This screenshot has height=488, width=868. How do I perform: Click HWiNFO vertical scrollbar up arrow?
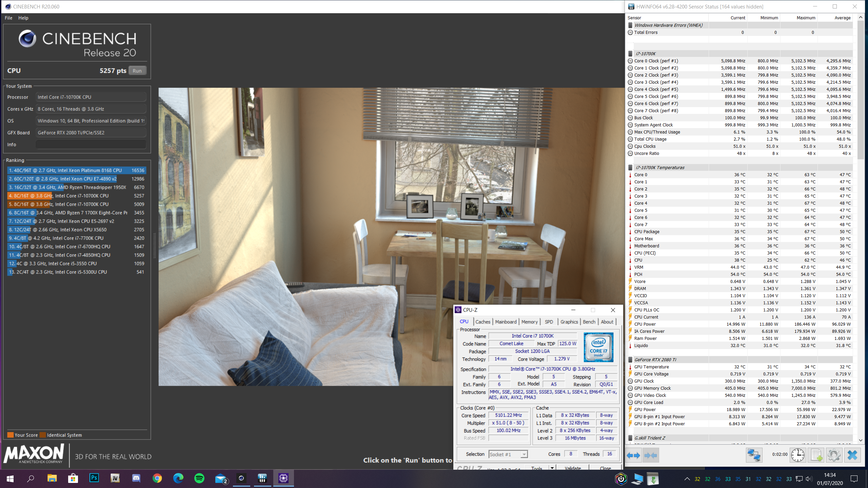point(861,17)
